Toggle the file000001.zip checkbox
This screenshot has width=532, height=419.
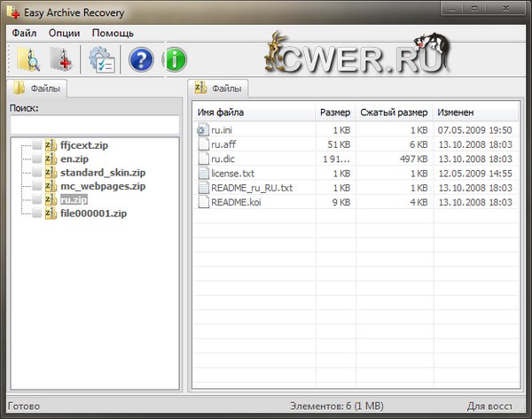click(x=36, y=214)
